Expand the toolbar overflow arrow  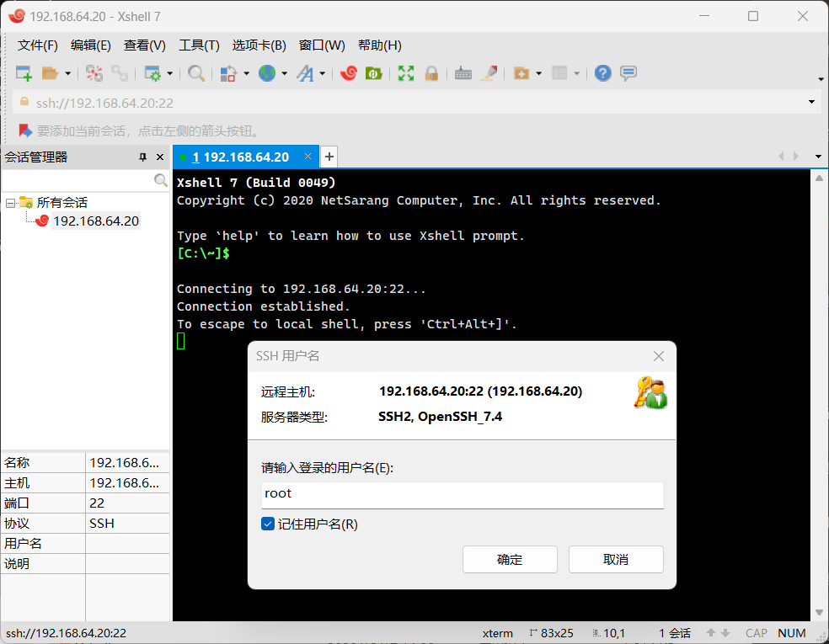pyautogui.click(x=821, y=79)
